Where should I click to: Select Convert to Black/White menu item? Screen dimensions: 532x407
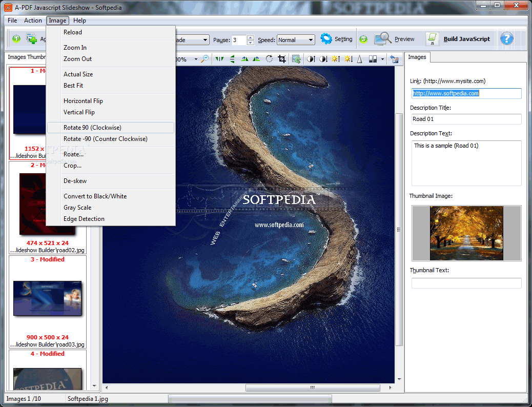click(x=111, y=196)
